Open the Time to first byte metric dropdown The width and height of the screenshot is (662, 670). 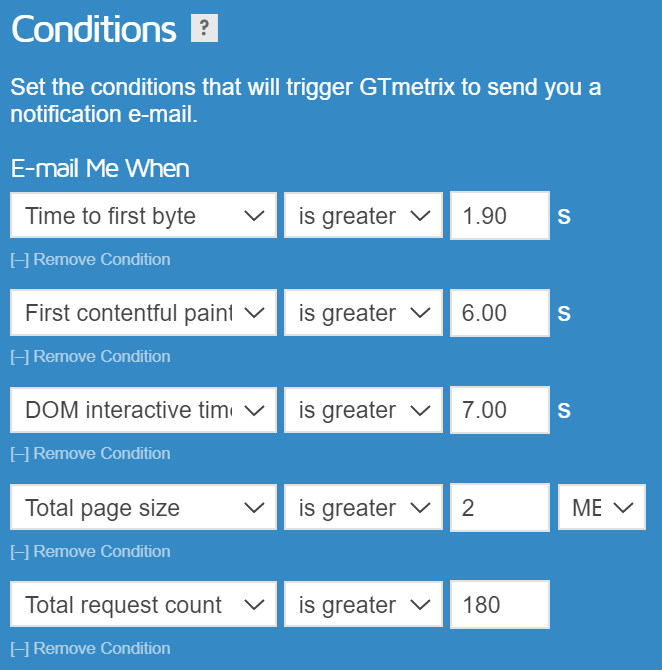coord(143,215)
